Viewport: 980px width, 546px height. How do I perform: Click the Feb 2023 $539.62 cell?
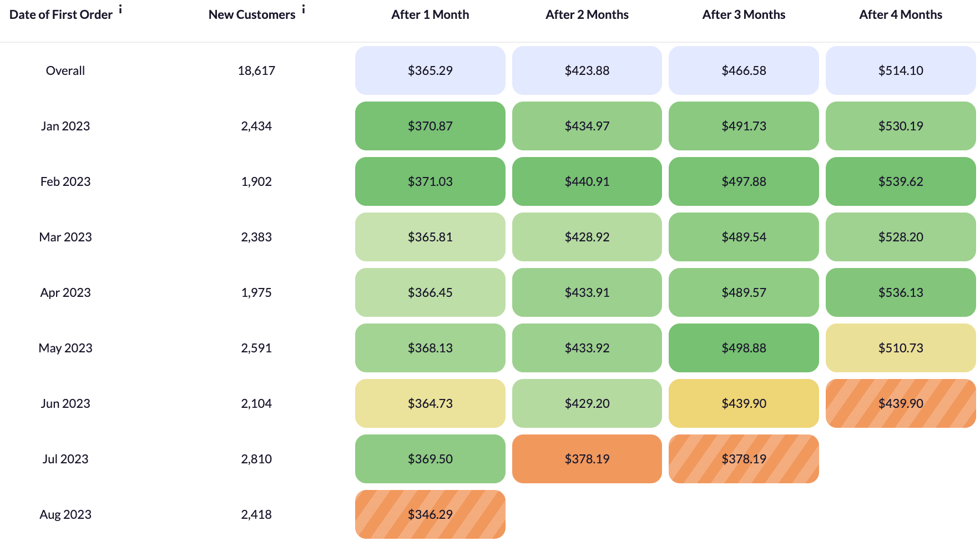pyautogui.click(x=901, y=181)
